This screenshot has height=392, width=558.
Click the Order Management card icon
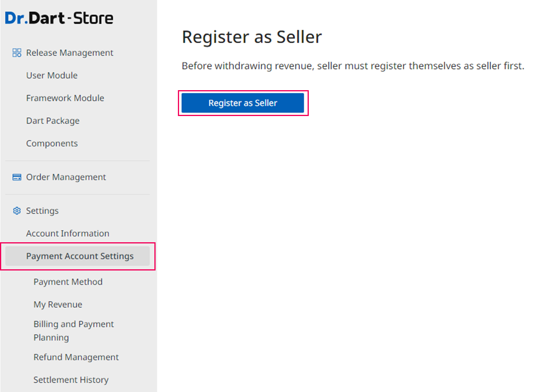[x=17, y=177]
